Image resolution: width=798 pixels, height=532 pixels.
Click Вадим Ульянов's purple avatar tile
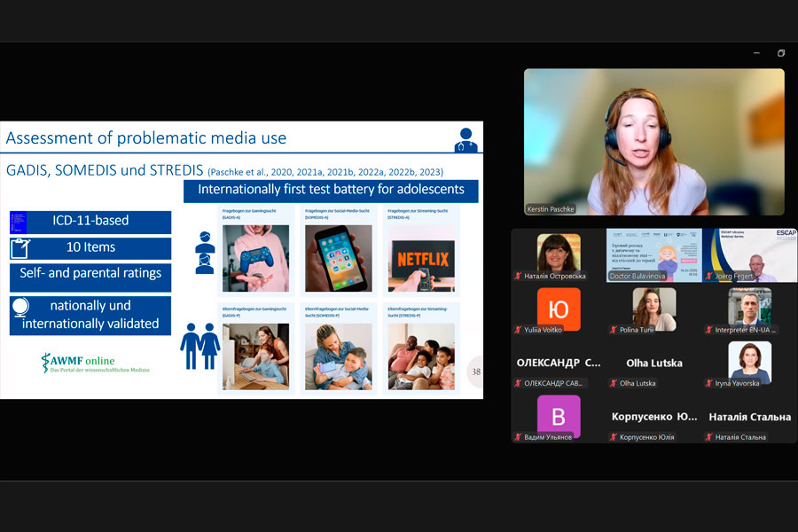coord(559,417)
